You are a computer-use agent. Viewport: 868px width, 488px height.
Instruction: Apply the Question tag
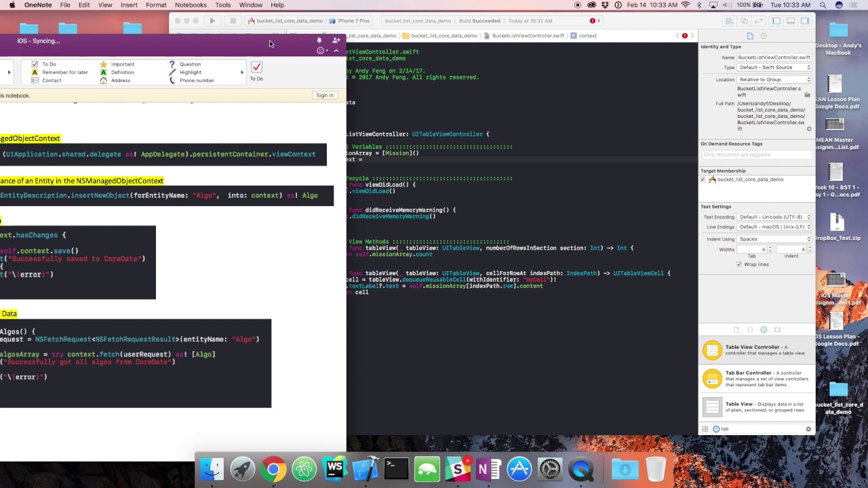(x=185, y=64)
